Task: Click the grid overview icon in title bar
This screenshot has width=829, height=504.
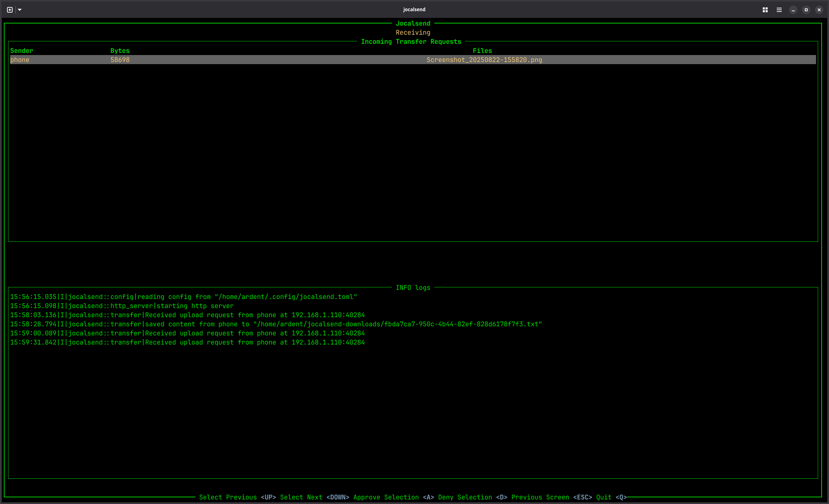Action: pos(765,10)
